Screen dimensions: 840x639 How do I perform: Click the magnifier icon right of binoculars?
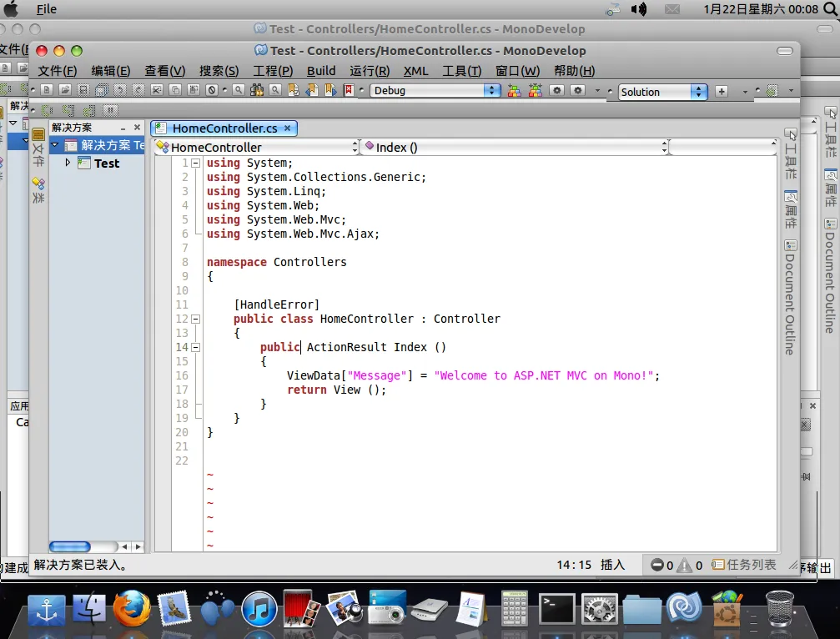click(275, 90)
